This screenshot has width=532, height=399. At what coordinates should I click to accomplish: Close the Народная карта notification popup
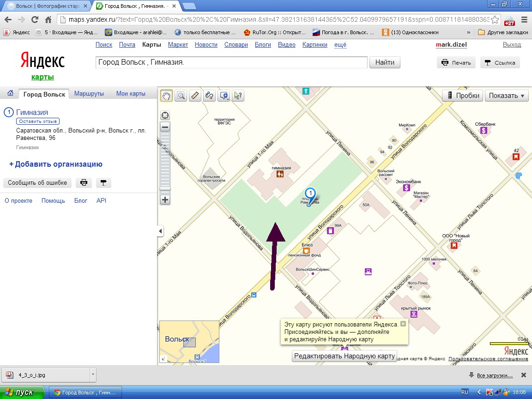[403, 324]
